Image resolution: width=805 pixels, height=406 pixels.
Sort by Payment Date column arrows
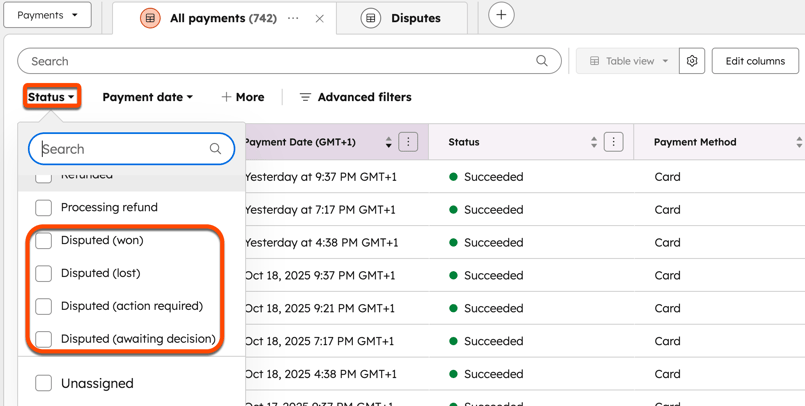point(389,142)
